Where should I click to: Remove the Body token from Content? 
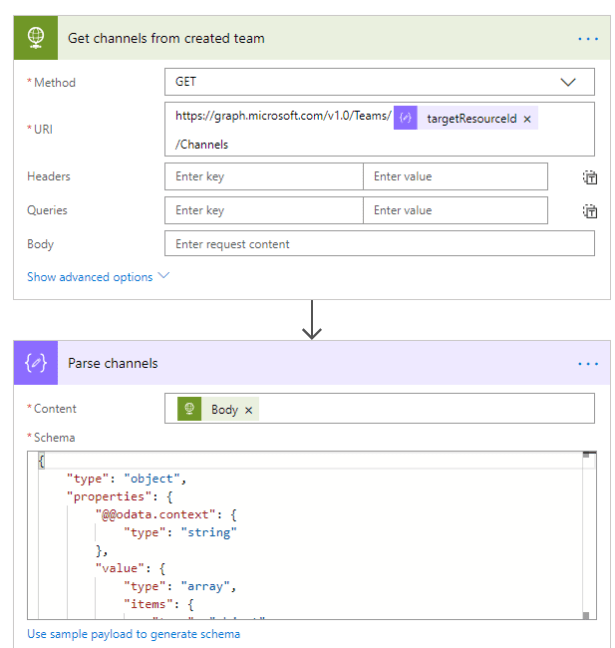tap(249, 410)
